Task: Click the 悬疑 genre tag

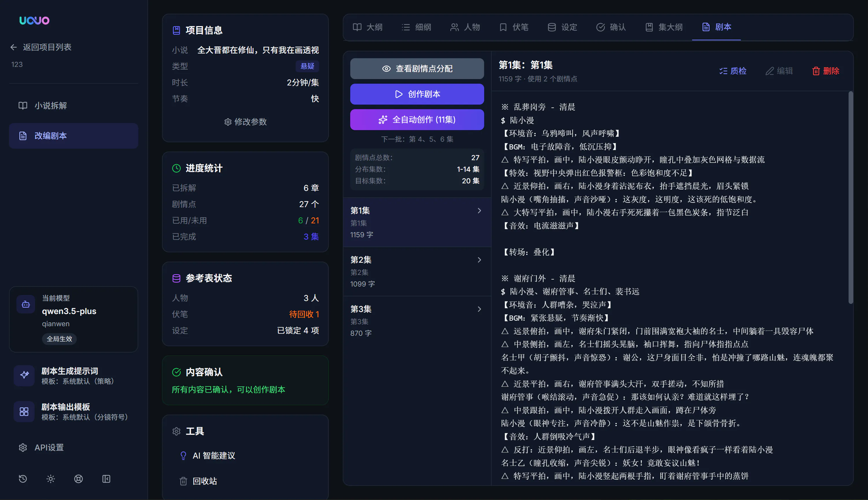Action: [307, 66]
